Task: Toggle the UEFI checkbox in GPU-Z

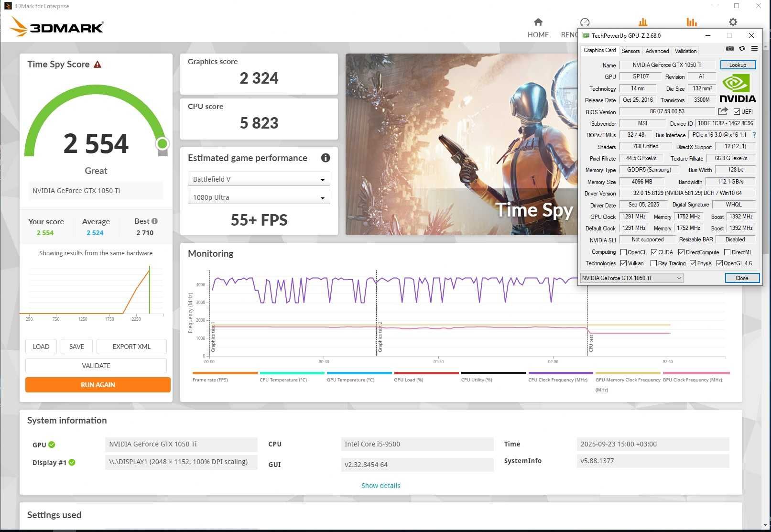Action: 737,112
